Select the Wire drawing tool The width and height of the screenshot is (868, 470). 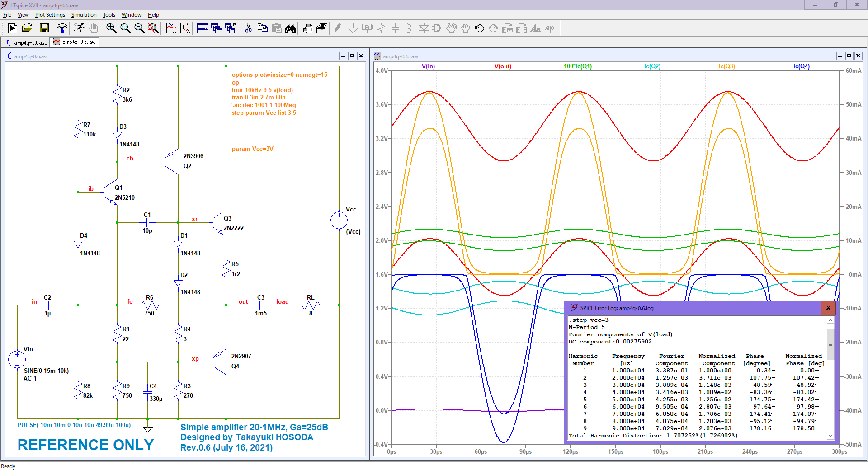339,28
